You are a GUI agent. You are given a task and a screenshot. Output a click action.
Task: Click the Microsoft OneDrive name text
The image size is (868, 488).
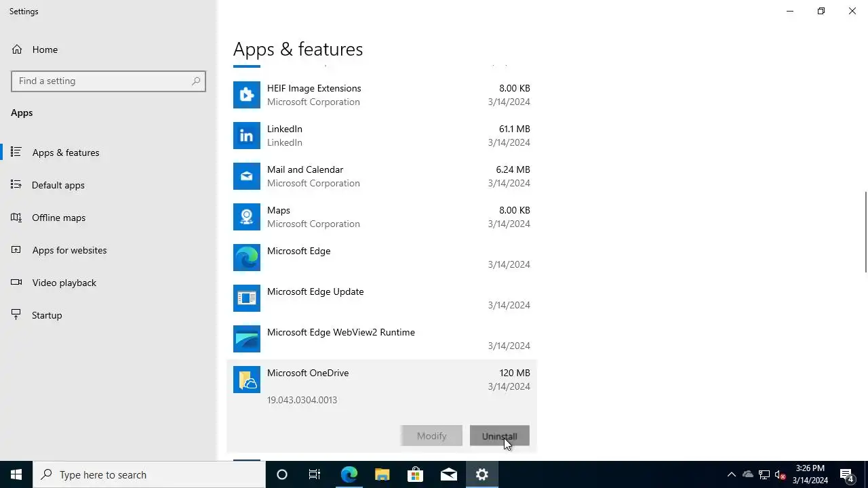click(x=308, y=373)
